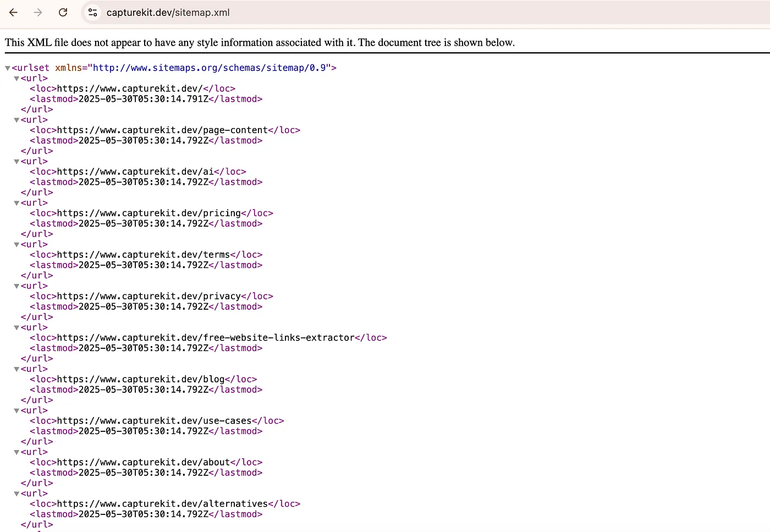Open site information icon in address bar
Image resolution: width=770 pixels, height=532 pixels.
[x=93, y=12]
